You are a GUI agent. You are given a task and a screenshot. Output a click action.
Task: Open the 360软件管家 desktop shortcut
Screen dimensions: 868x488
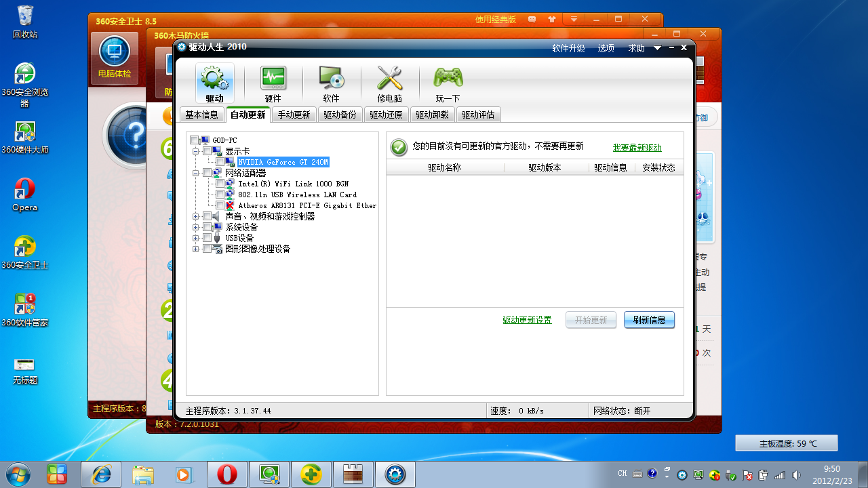click(25, 310)
